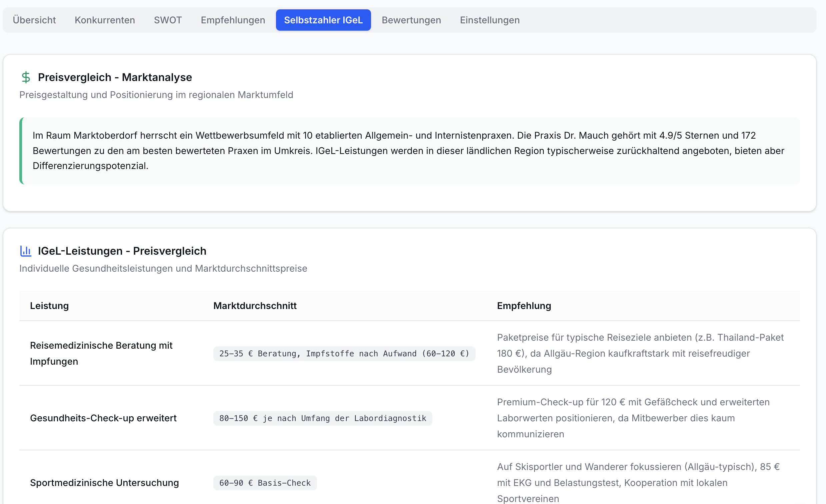Viewport: 826px width, 504px height.
Task: Select the Reisemedizinische Beratung mit Impfungen row label
Action: [101, 353]
